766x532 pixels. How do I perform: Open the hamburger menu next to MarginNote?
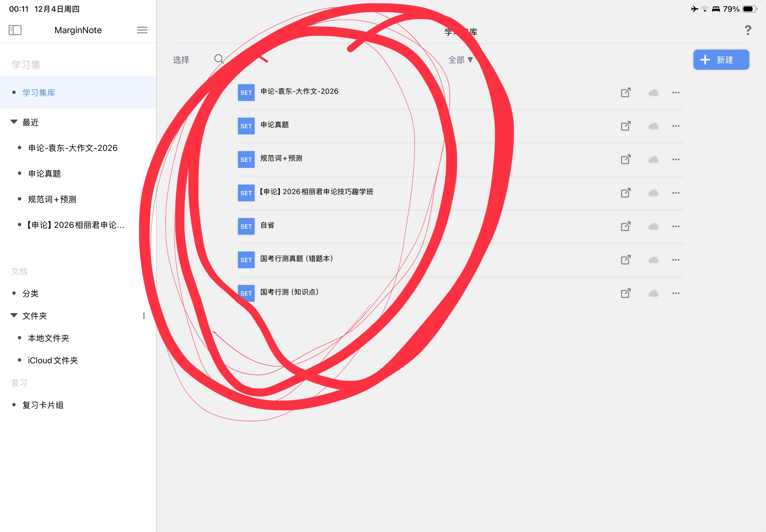pyautogui.click(x=142, y=30)
